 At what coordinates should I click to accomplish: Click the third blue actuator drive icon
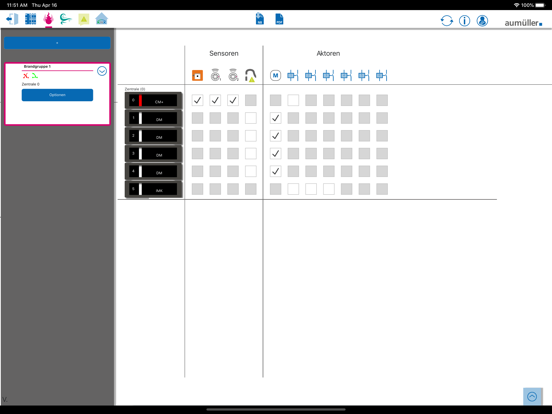328,75
